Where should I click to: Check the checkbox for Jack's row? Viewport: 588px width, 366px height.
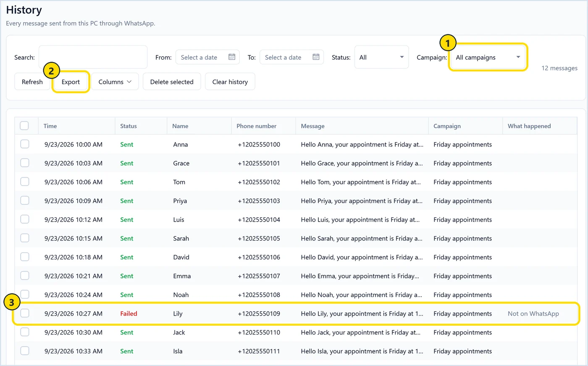click(x=25, y=332)
